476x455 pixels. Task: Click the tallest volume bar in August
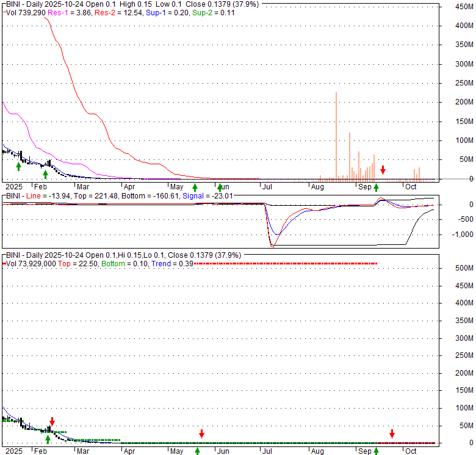click(336, 136)
